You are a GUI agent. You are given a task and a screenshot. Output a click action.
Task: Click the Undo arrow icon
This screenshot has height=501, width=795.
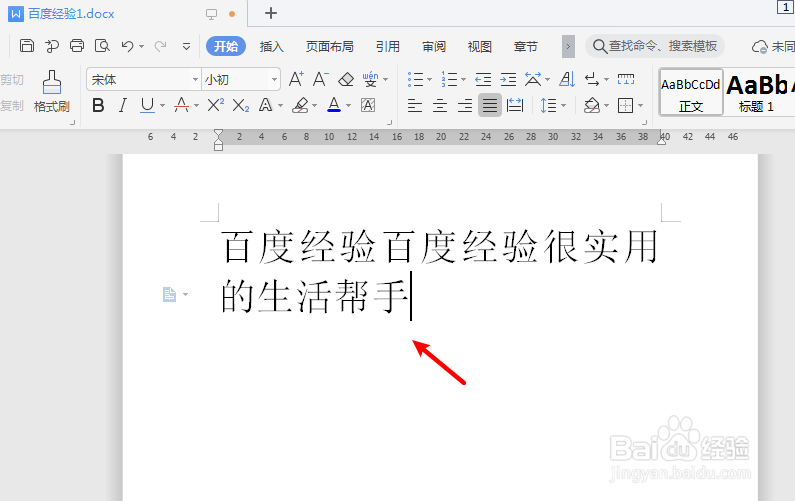[x=127, y=46]
